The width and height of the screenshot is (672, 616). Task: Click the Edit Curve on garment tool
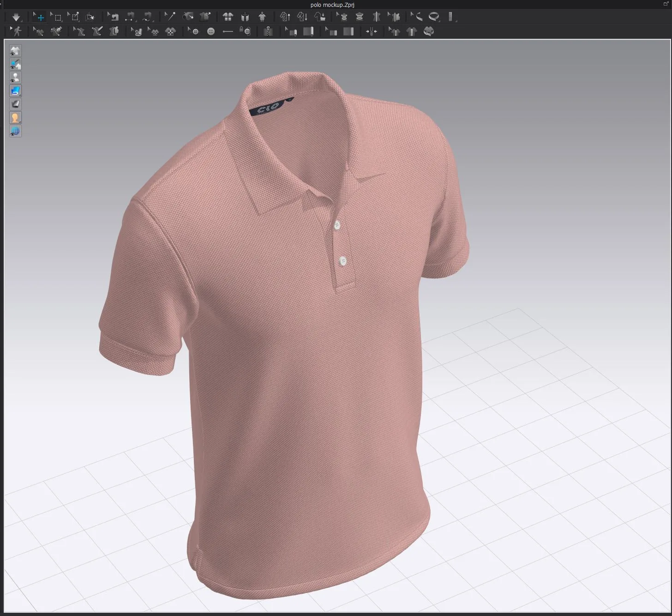click(39, 31)
